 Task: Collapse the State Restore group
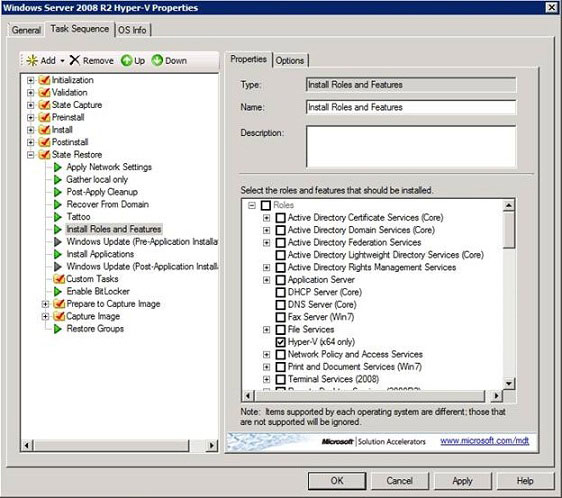(x=30, y=155)
